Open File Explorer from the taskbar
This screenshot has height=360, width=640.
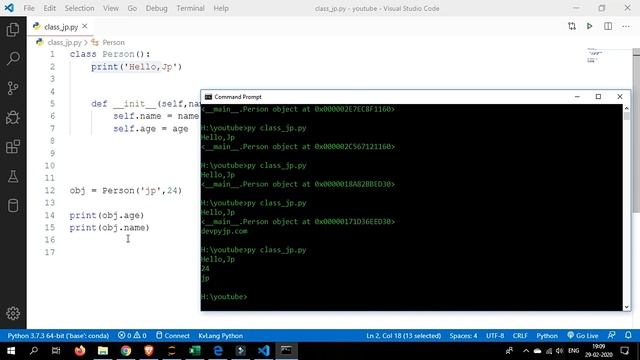pyautogui.click(x=103, y=351)
